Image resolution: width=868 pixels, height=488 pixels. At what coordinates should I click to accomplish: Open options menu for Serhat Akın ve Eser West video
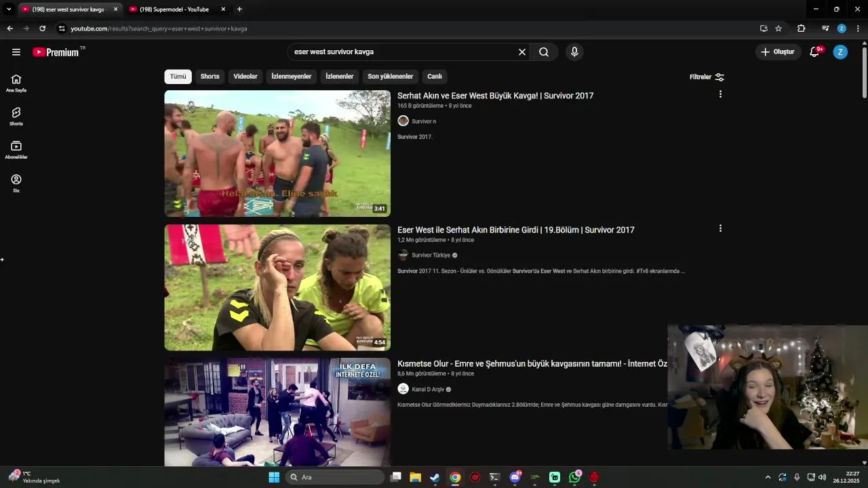[720, 94]
